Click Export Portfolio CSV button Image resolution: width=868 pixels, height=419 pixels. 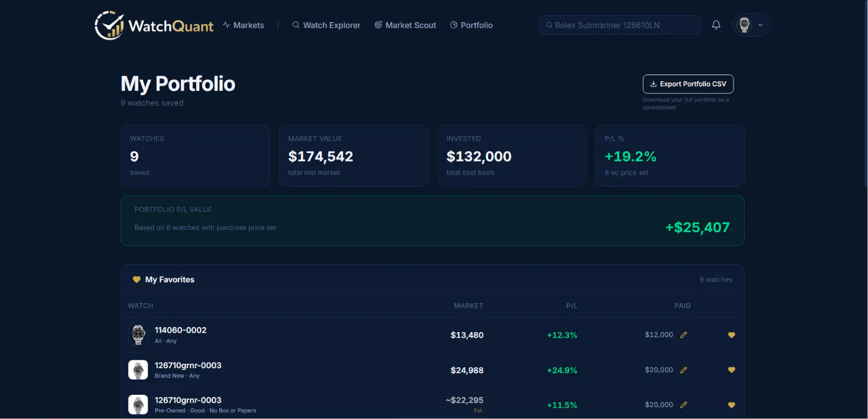point(688,84)
